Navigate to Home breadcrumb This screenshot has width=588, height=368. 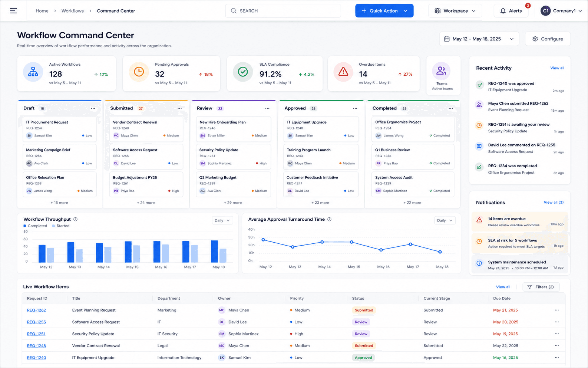42,11
